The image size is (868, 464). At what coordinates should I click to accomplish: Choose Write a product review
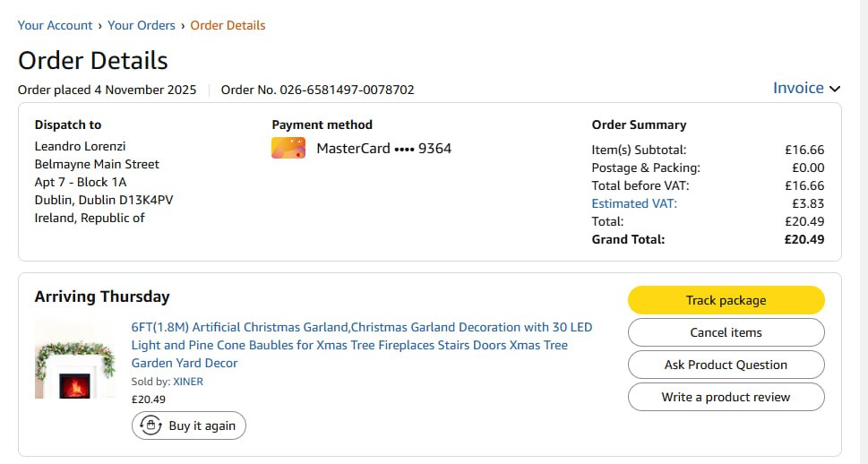coord(726,397)
